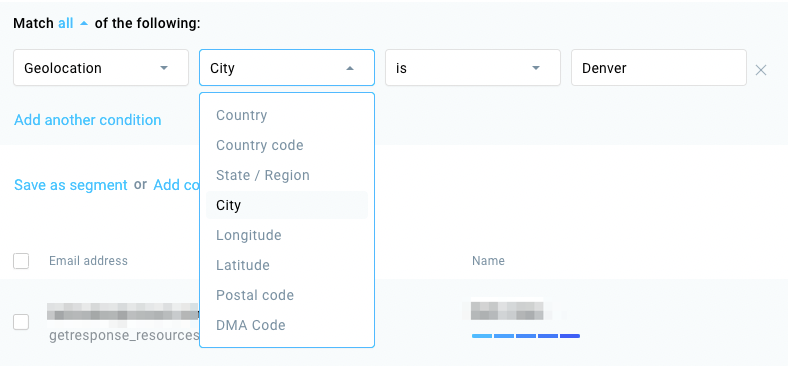Click the blue engagement score bar

(526, 336)
